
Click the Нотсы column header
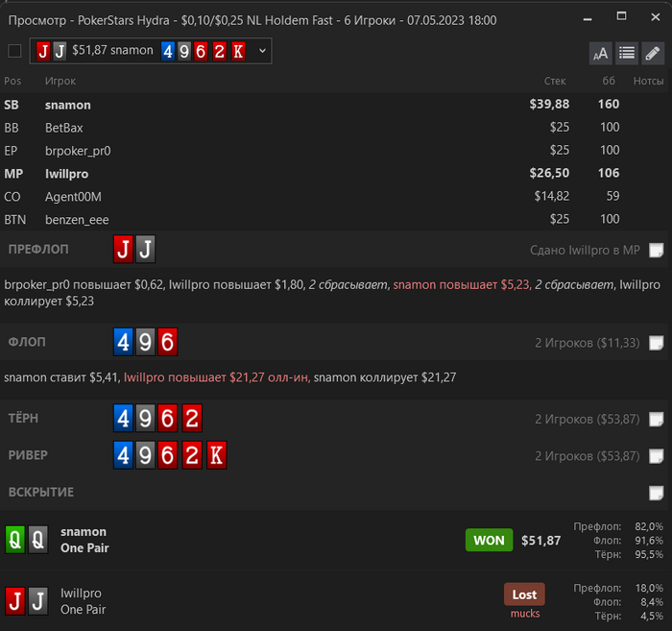click(x=648, y=81)
